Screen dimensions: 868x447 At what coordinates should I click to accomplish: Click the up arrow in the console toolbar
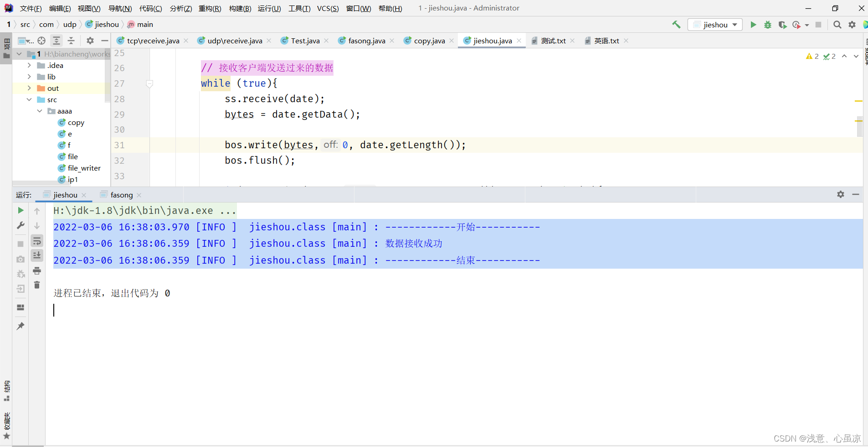click(37, 211)
